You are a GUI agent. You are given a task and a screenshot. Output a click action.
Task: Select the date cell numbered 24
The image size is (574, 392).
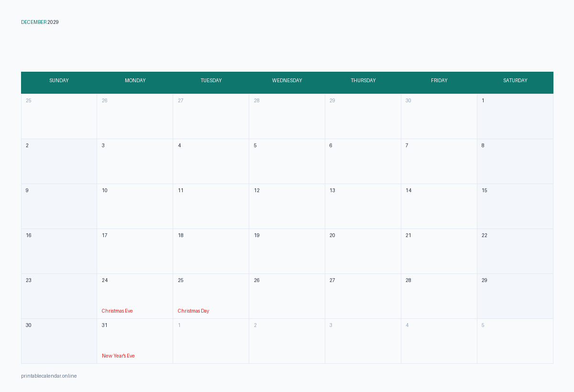coord(135,296)
